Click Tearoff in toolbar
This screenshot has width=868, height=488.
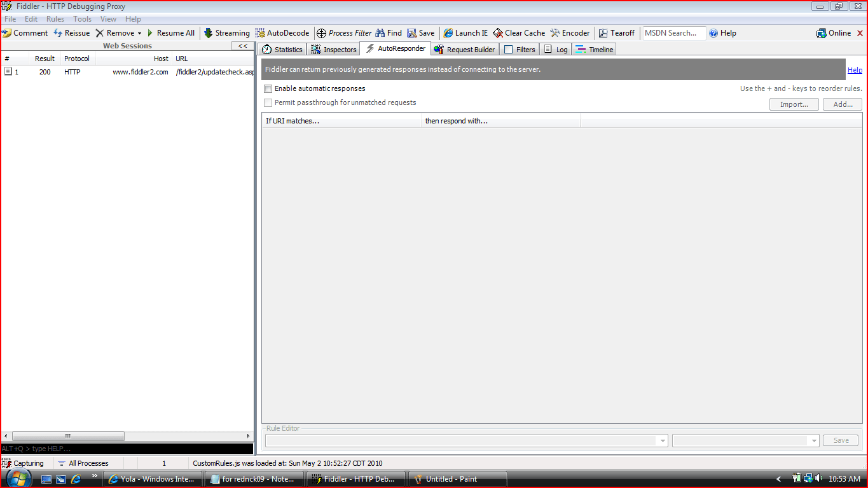point(617,33)
